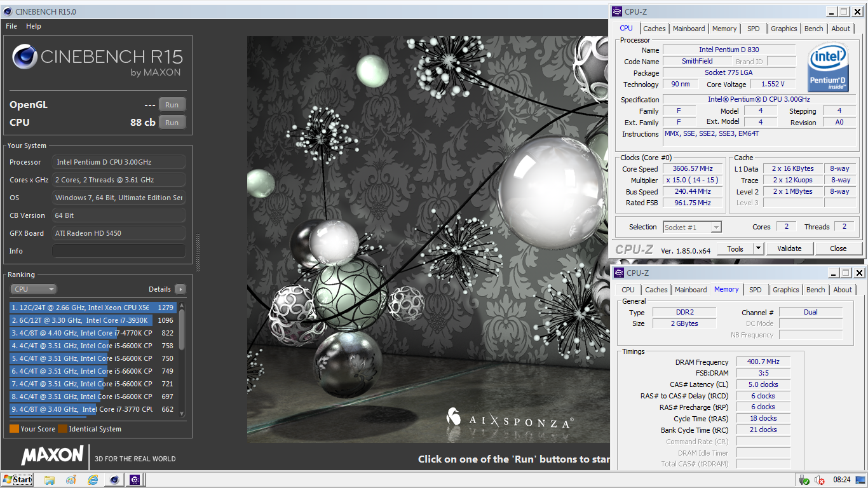
Task: Click the Core Voltage value 1.552 V
Action: [773, 85]
